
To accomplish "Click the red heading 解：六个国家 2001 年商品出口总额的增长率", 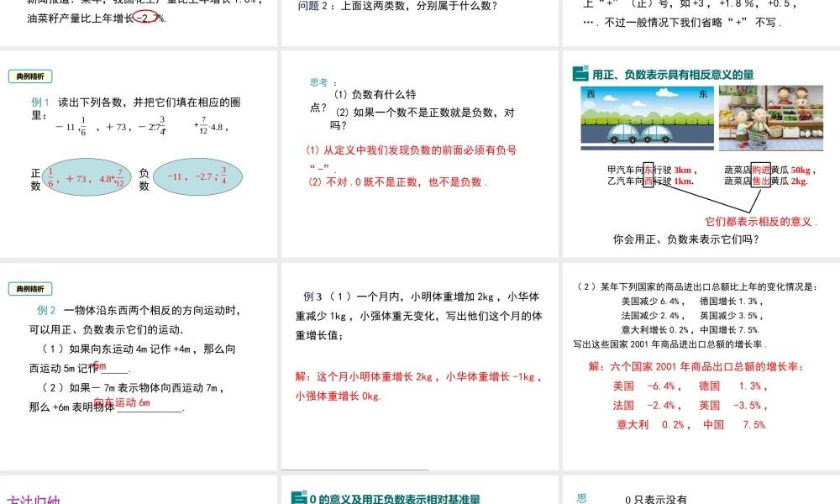I will coord(696,367).
